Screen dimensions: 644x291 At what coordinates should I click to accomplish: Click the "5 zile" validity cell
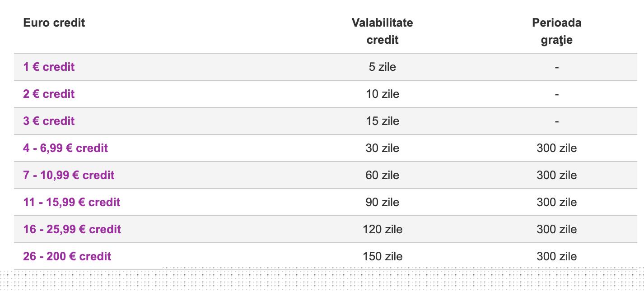pyautogui.click(x=382, y=67)
